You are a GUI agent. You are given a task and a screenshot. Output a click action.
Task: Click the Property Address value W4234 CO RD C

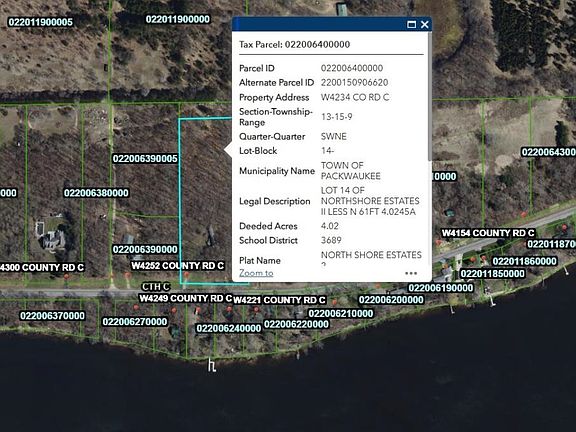click(x=355, y=97)
